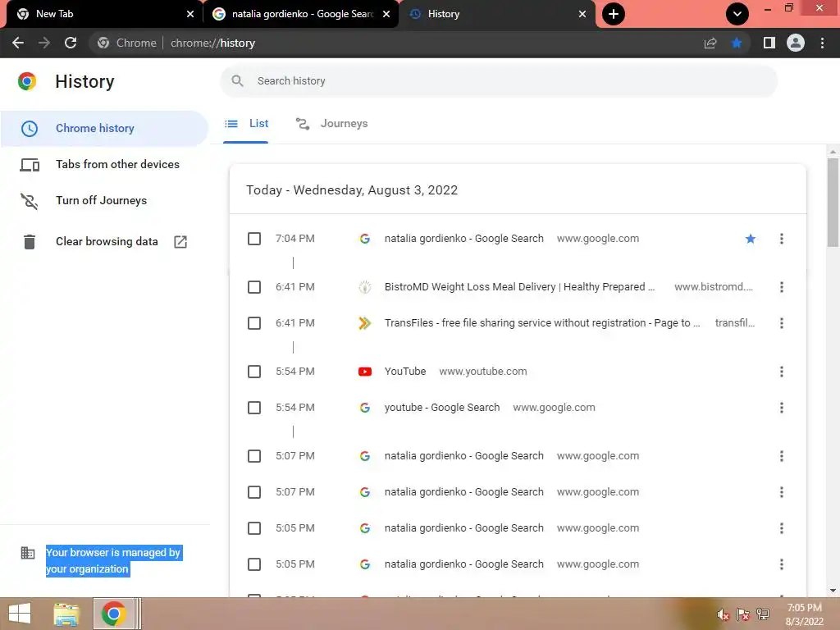Click bookmark star on 7:04 PM history entry
Viewport: 840px width, 630px height.
(751, 239)
